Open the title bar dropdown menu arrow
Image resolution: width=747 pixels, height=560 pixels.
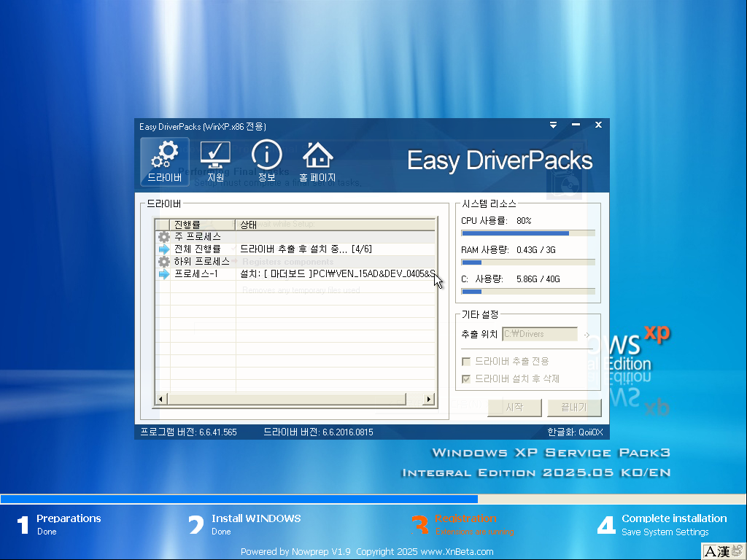click(553, 125)
